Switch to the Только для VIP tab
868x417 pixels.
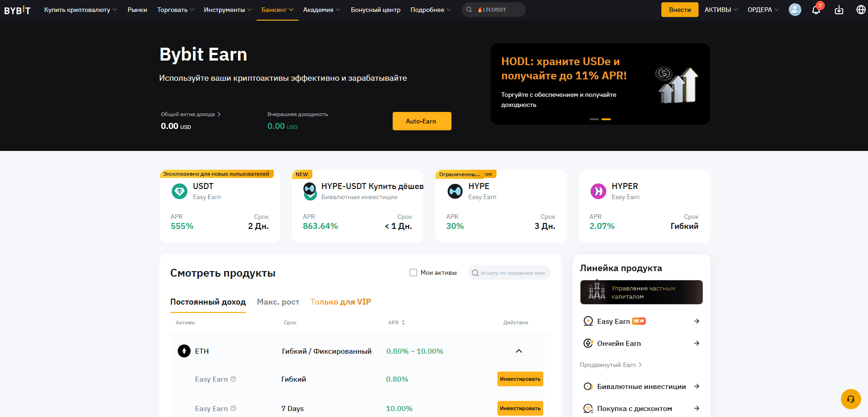(341, 302)
